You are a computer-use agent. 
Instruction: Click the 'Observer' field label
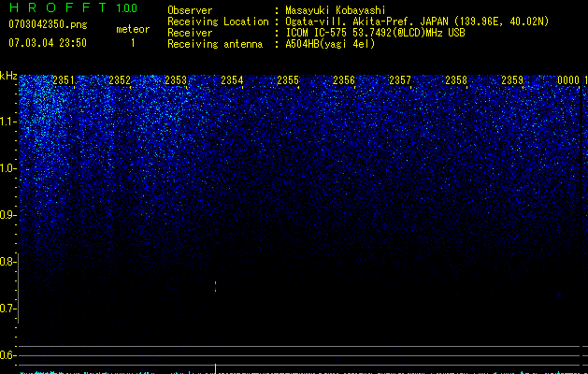pos(190,10)
